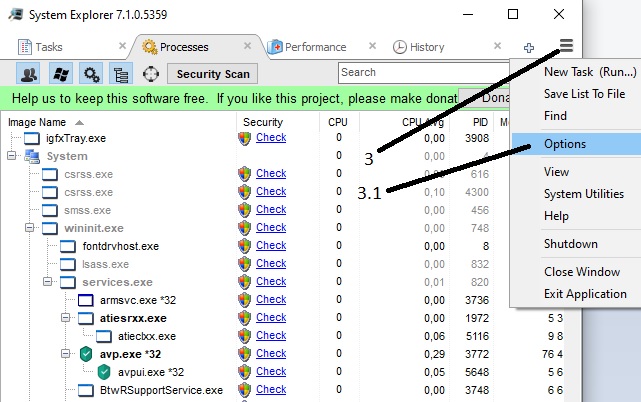The width and height of the screenshot is (641, 402).
Task: Select the find-window crosshair target icon
Action: click(x=151, y=74)
